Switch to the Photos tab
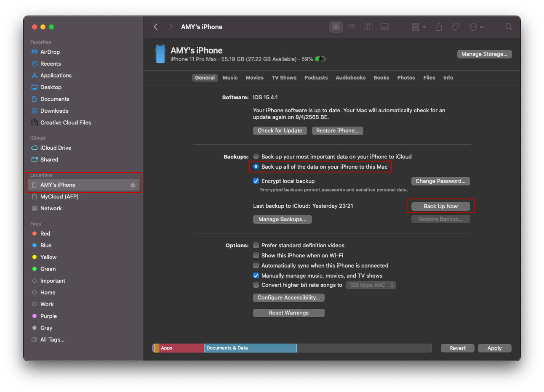Screen dimensions: 544x392 [406, 78]
